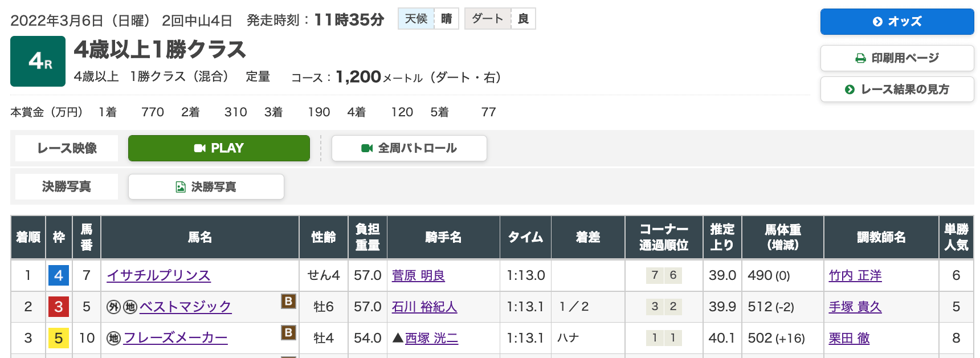Click the B blinker icon for フレーズメーカー
This screenshot has width=980, height=358.
tap(288, 332)
